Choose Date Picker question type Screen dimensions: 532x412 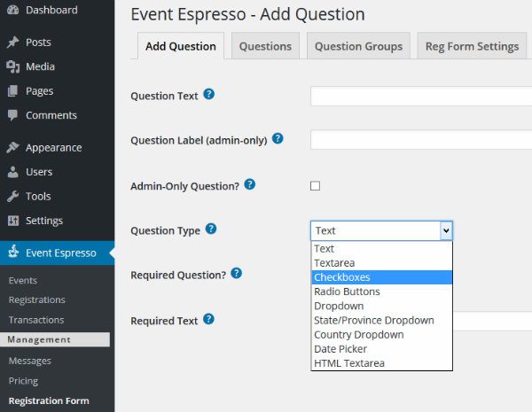point(381,349)
